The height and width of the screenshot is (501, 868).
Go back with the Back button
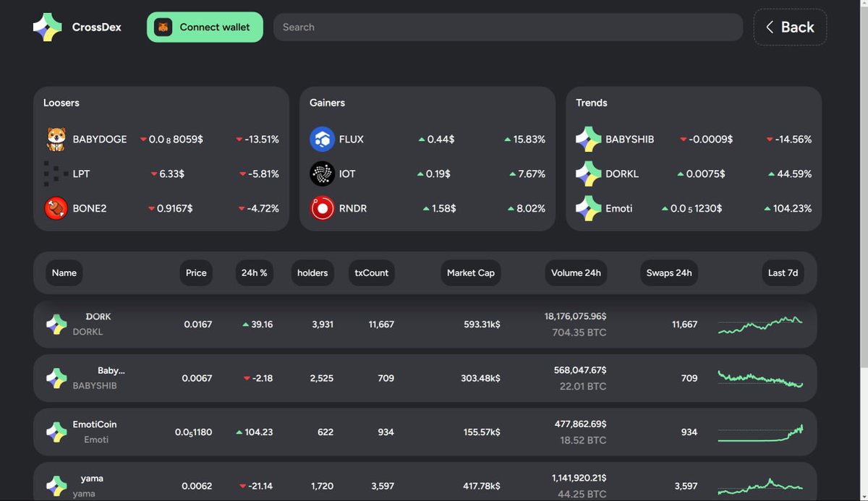790,27
